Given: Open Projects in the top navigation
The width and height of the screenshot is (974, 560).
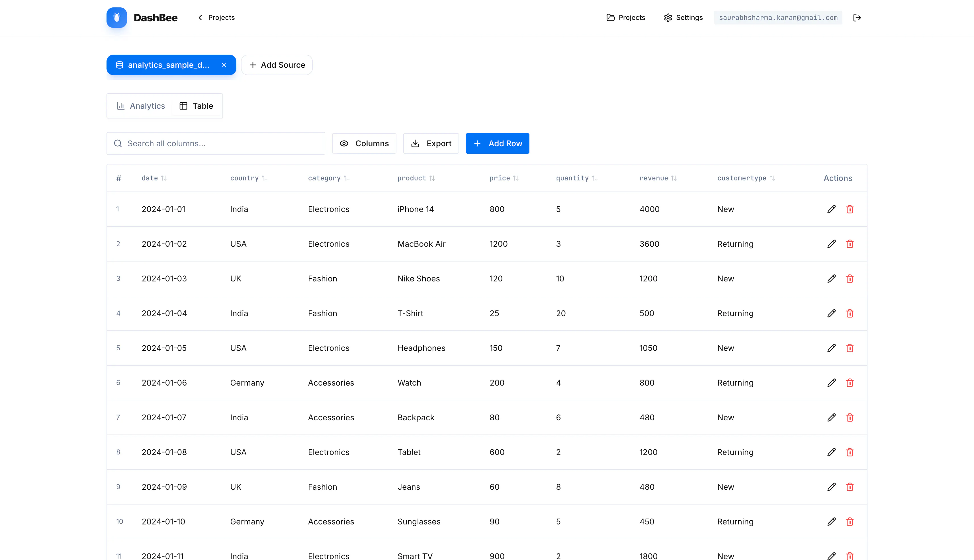Looking at the screenshot, I should pyautogui.click(x=626, y=18).
